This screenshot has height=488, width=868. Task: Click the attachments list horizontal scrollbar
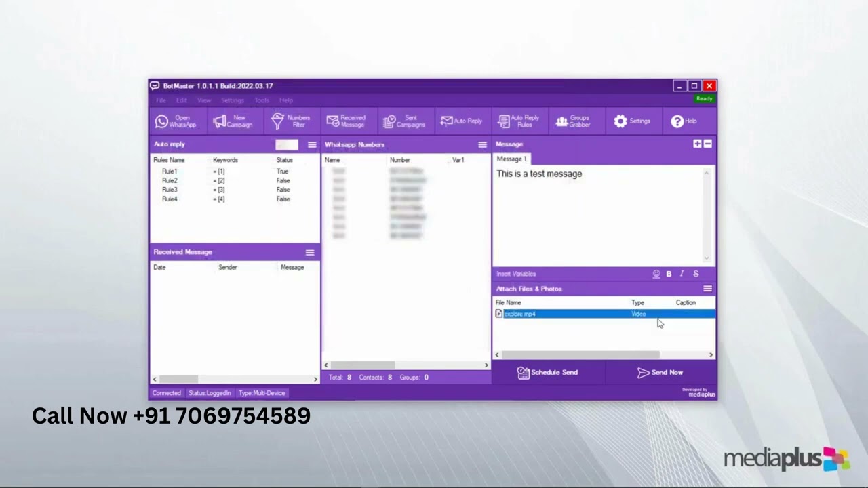(x=604, y=355)
